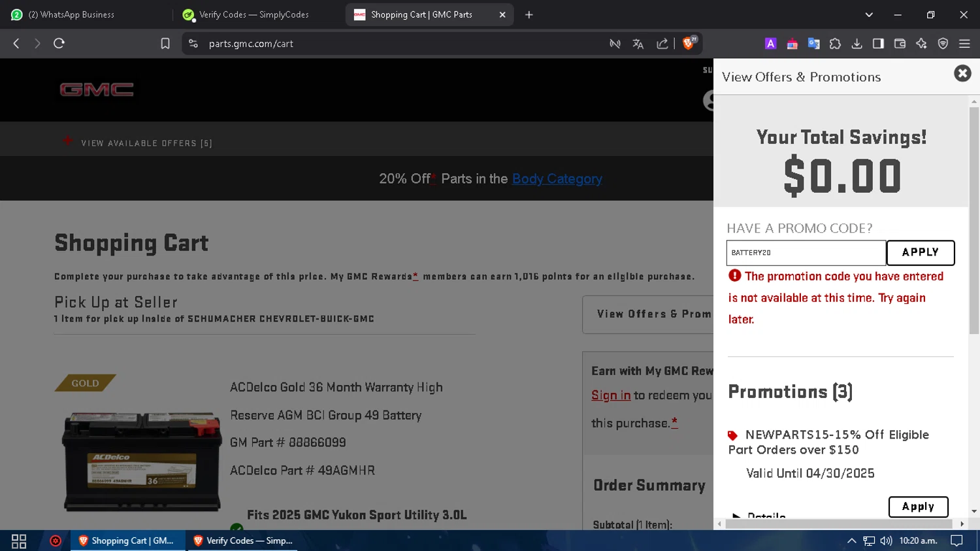The height and width of the screenshot is (551, 980).
Task: Click the scroll right arrow in promotions panel
Action: [962, 524]
